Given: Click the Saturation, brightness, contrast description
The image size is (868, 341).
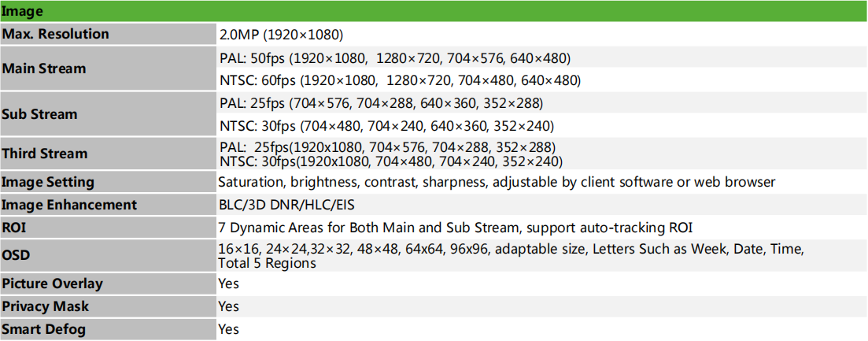Looking at the screenshot, I should [x=497, y=182].
